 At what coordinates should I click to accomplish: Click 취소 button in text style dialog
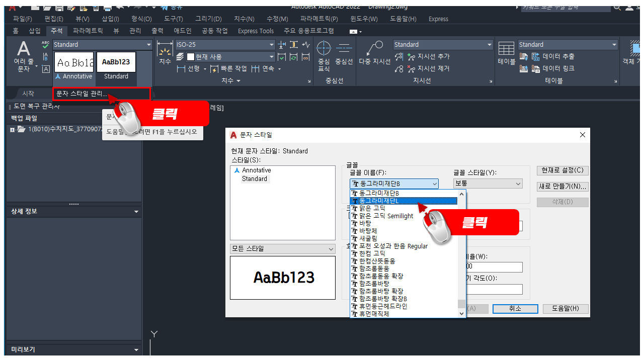(x=515, y=309)
